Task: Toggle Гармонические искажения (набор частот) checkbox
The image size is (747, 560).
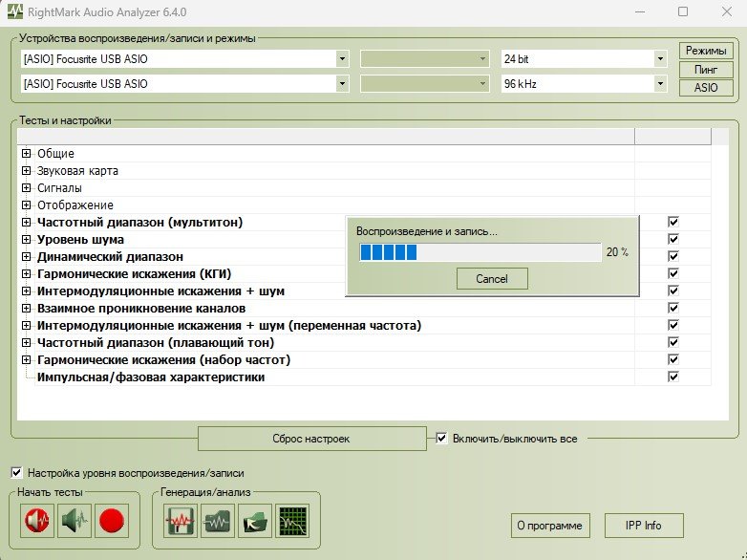Action: tap(673, 359)
